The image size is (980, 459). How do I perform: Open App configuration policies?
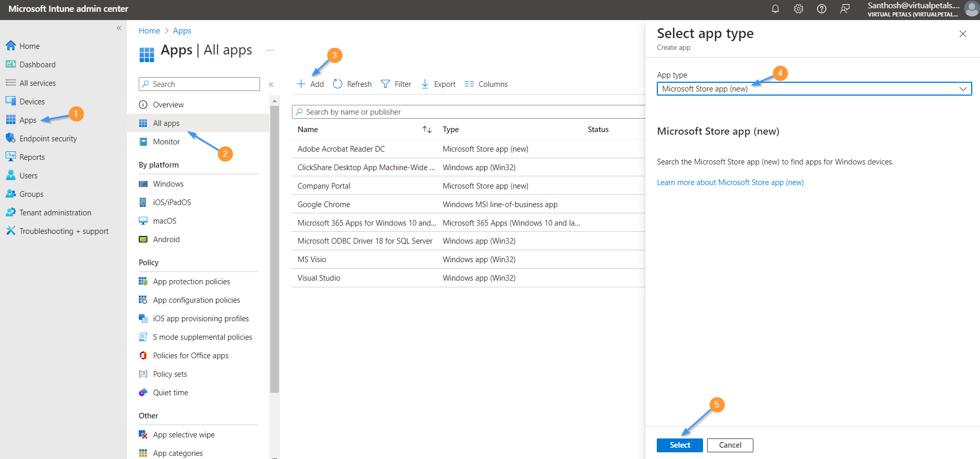(196, 300)
